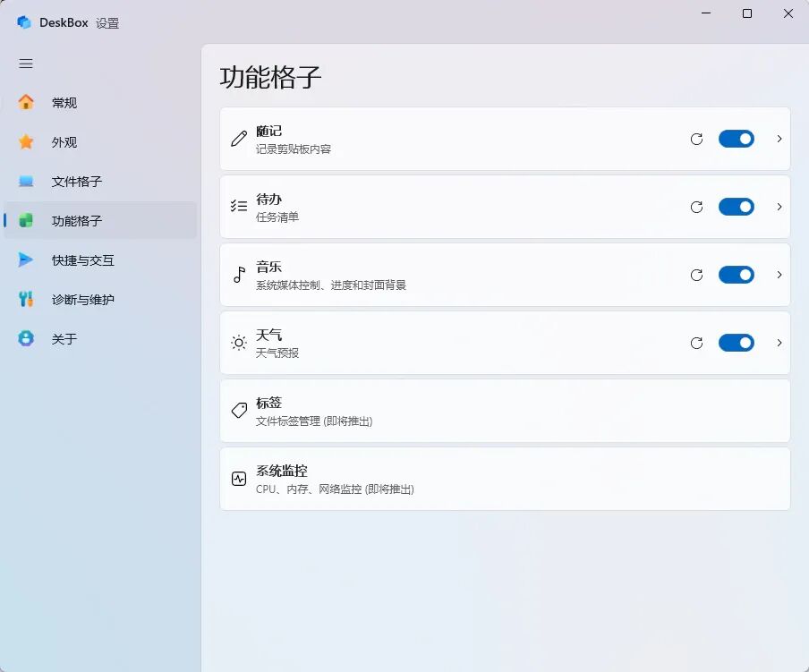Click the checklist icon for 待办
This screenshot has height=672, width=809.
tap(239, 207)
